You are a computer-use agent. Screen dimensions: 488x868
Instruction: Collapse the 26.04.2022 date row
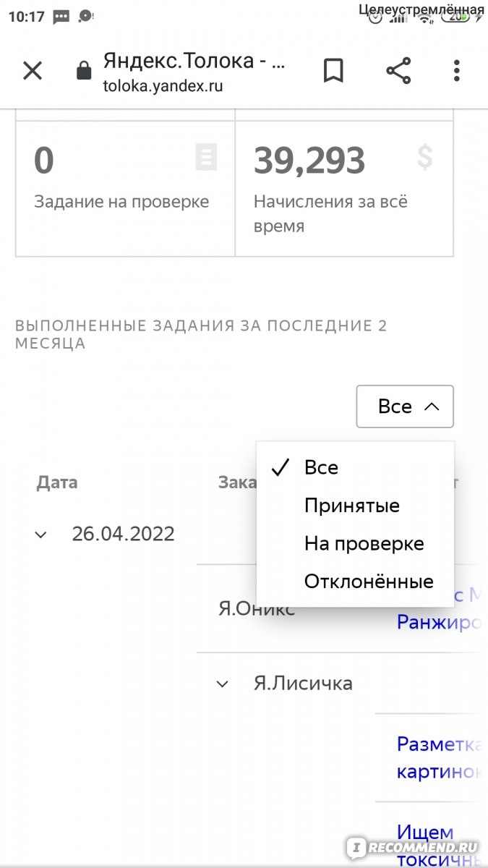click(x=41, y=535)
